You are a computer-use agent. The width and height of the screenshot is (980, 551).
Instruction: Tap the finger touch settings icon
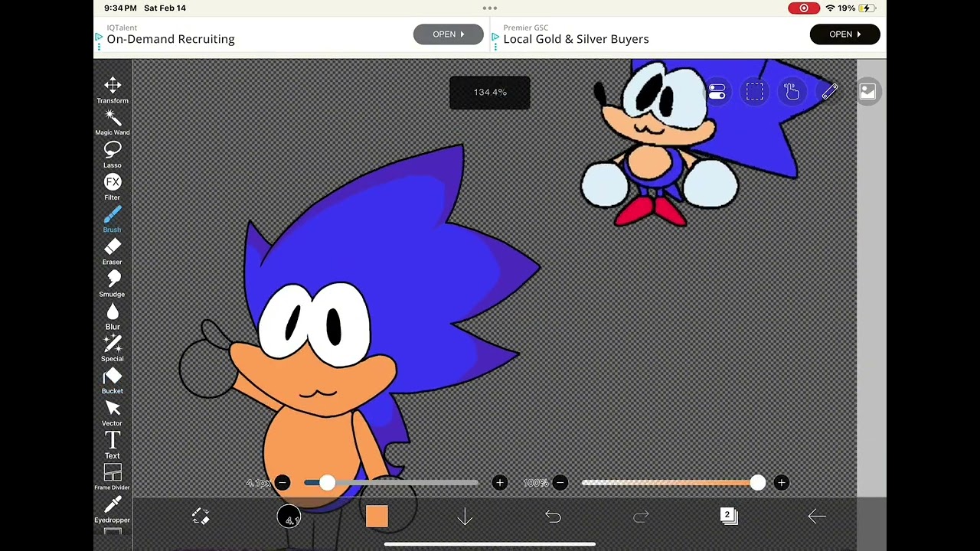[x=792, y=92]
